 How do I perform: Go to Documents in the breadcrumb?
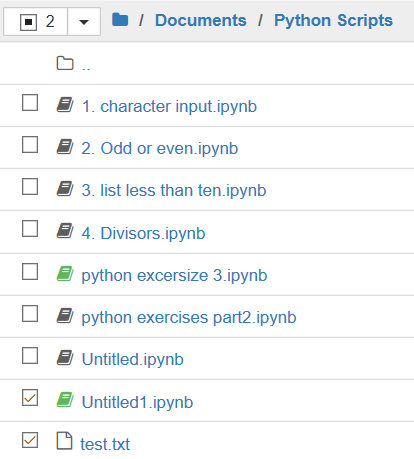(201, 20)
